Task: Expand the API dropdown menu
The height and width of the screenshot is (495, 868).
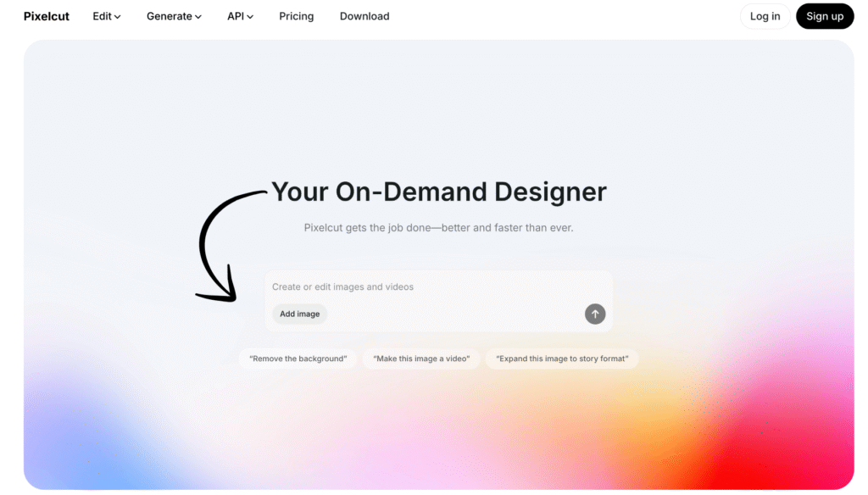Action: pyautogui.click(x=240, y=16)
